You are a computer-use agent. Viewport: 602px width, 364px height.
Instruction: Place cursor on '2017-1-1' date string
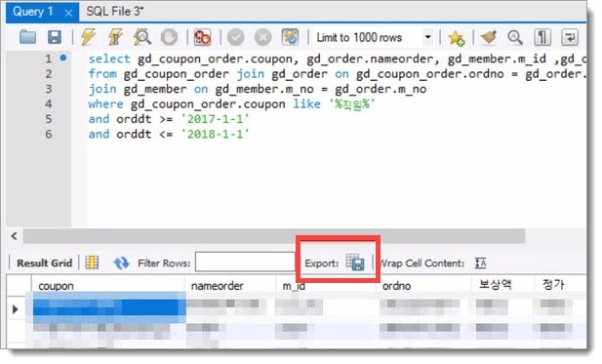[215, 119]
